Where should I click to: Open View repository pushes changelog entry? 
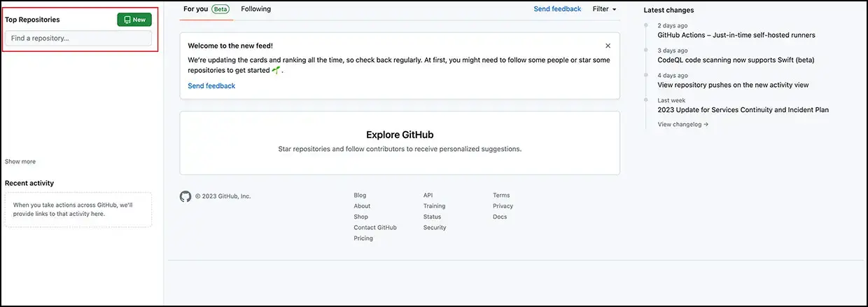tap(733, 85)
